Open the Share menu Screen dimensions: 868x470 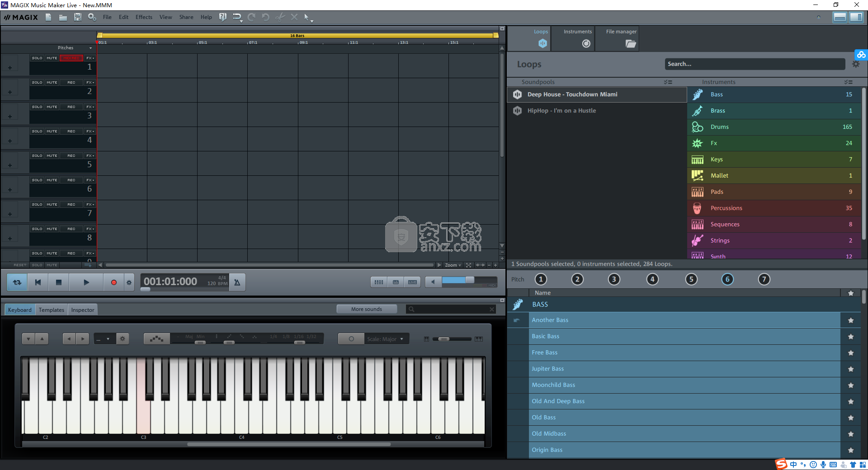click(186, 17)
